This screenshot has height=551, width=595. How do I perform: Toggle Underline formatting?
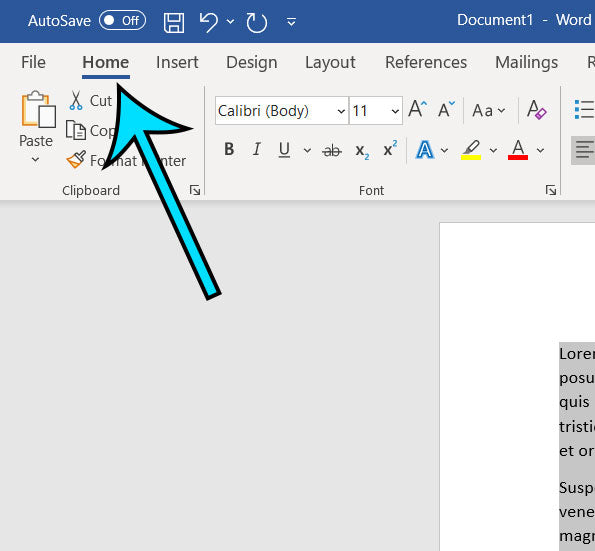[284, 150]
